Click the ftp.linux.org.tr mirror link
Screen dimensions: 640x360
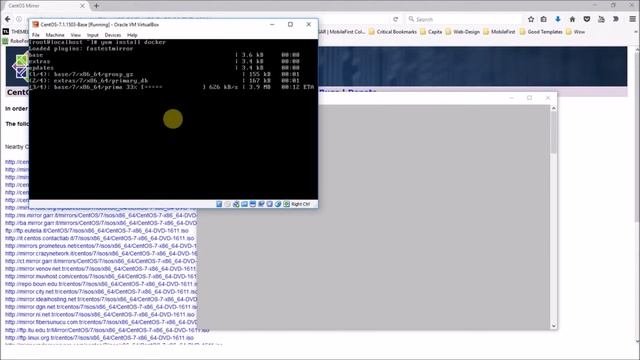tap(99, 338)
